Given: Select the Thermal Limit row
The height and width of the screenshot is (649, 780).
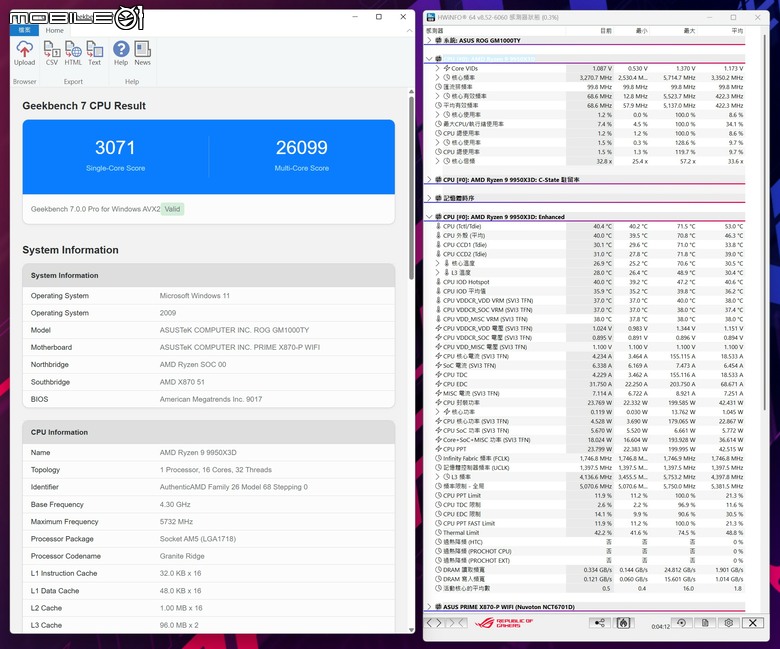Looking at the screenshot, I should click(x=585, y=533).
